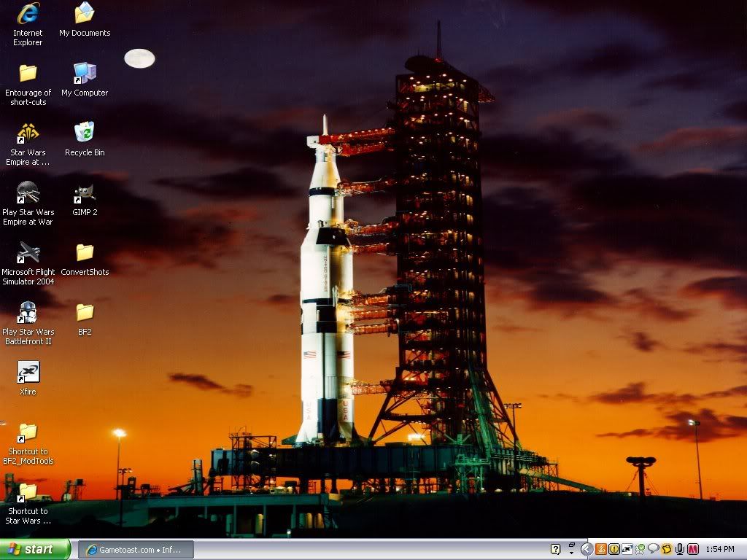747x560 pixels.
Task: Expand hidden tray icons with the arrow
Action: tap(587, 549)
